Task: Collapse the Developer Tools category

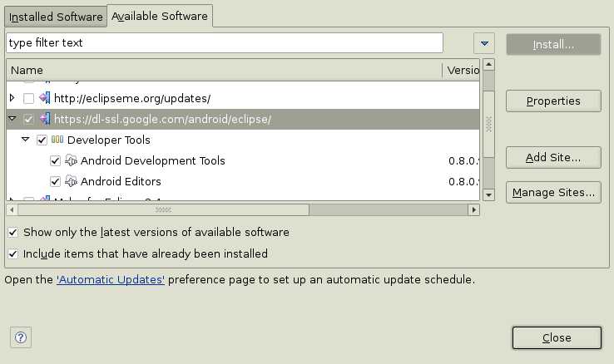Action: [26, 139]
